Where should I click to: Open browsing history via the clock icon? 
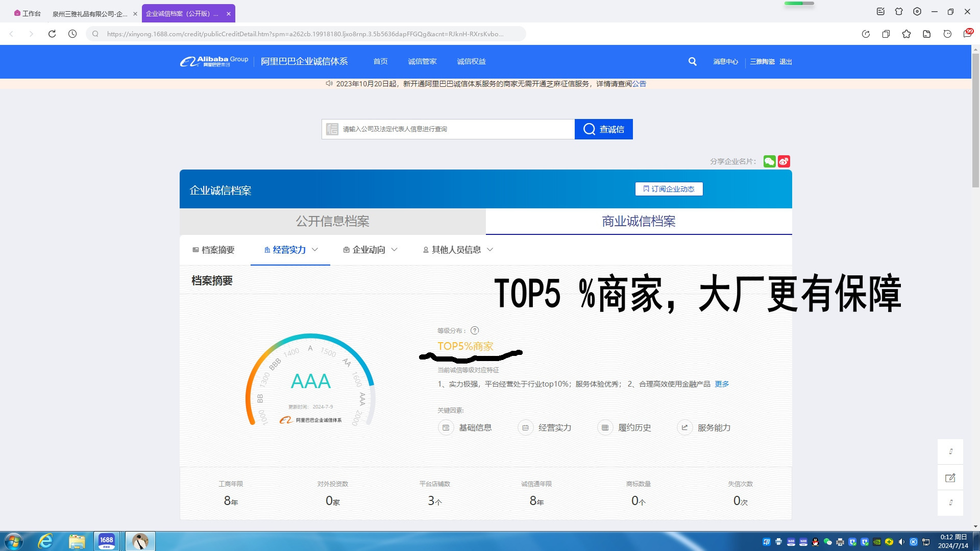[x=72, y=34]
